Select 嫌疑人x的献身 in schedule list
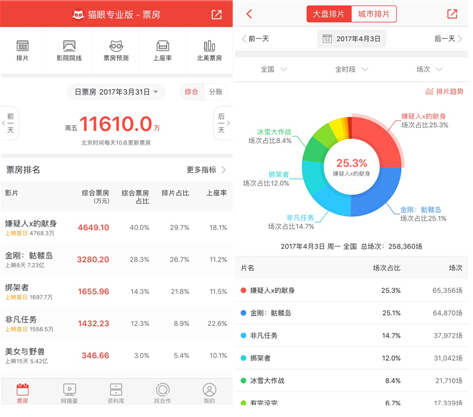473x417 pixels. pyautogui.click(x=351, y=291)
